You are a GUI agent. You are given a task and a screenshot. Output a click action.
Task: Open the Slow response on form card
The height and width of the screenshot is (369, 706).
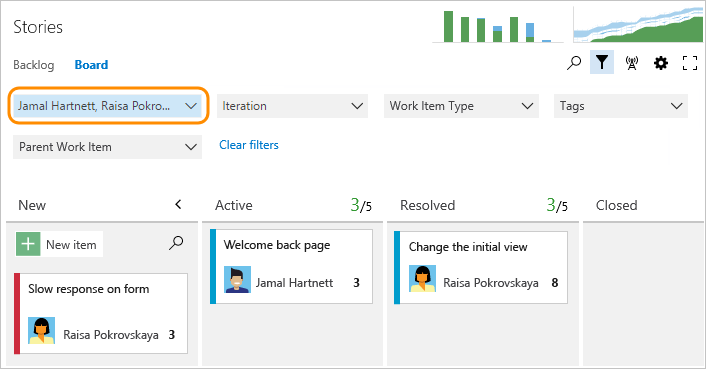(x=101, y=313)
